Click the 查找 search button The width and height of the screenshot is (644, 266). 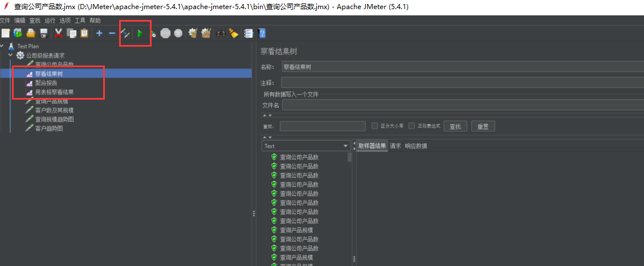pyautogui.click(x=455, y=126)
